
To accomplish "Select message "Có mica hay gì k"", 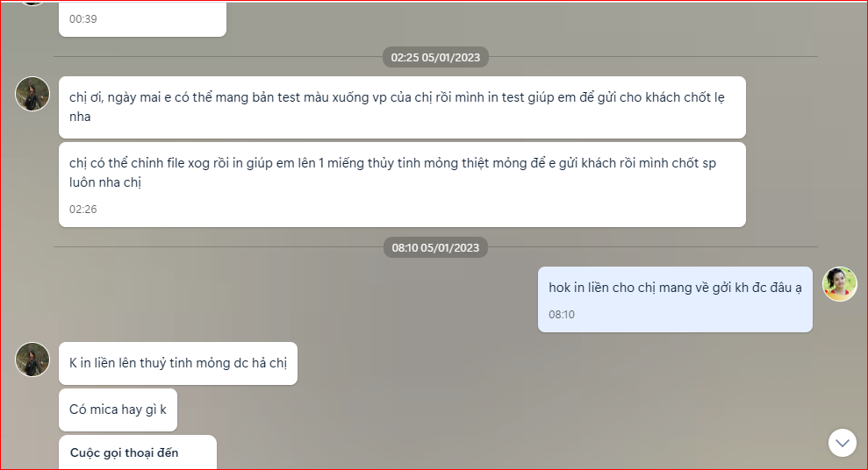I will 118,409.
